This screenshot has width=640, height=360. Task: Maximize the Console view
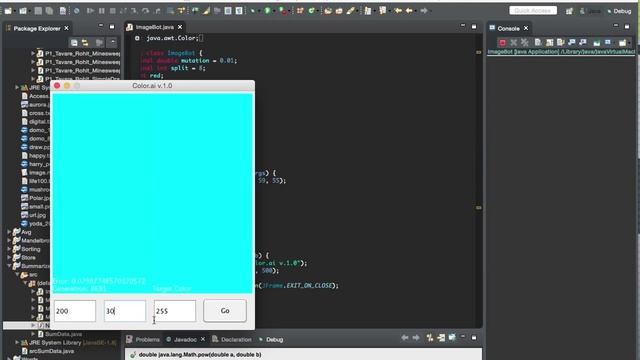627,27
